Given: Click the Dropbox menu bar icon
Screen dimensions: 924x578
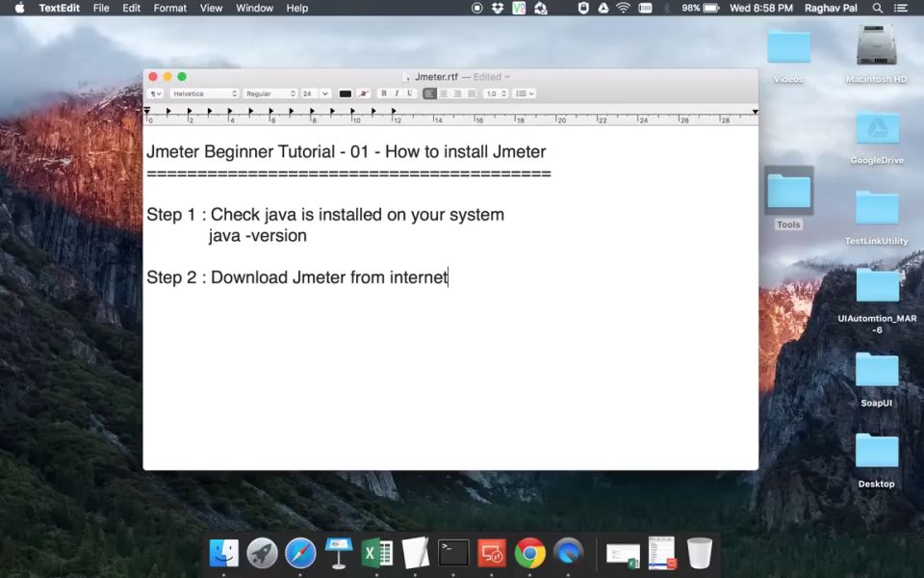Looking at the screenshot, I should point(498,8).
